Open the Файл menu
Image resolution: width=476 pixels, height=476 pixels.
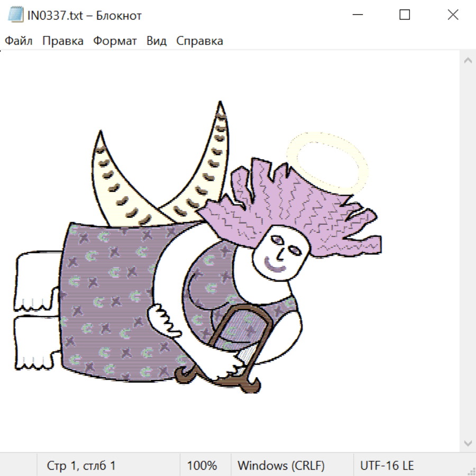click(19, 41)
